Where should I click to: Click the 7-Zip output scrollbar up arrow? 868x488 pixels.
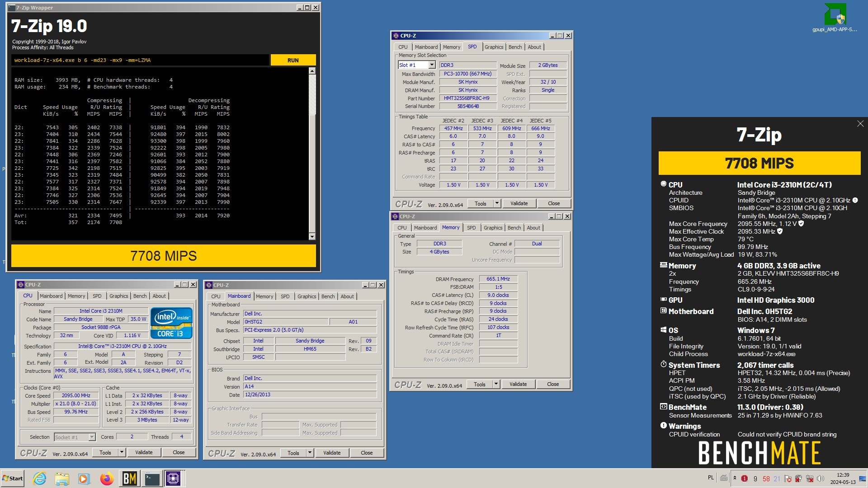(x=312, y=71)
